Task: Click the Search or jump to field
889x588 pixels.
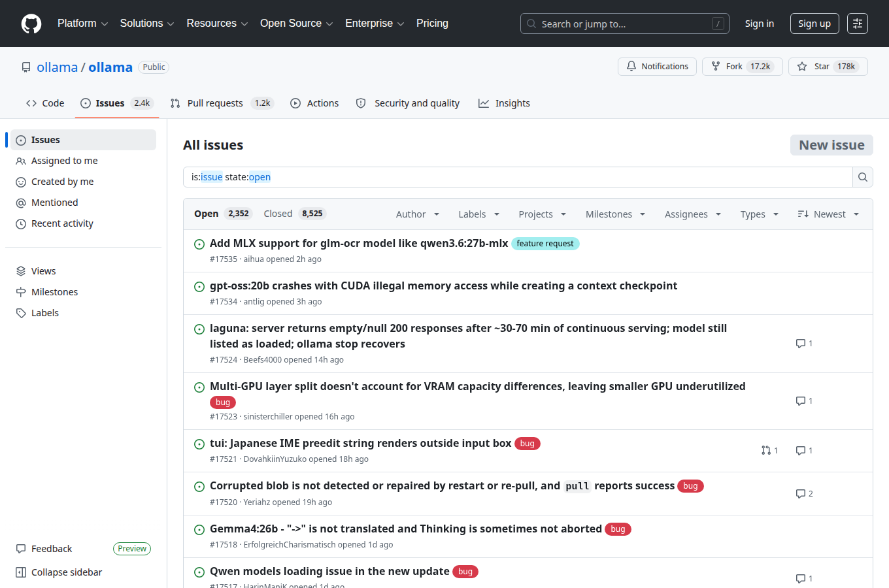Action: click(x=625, y=24)
